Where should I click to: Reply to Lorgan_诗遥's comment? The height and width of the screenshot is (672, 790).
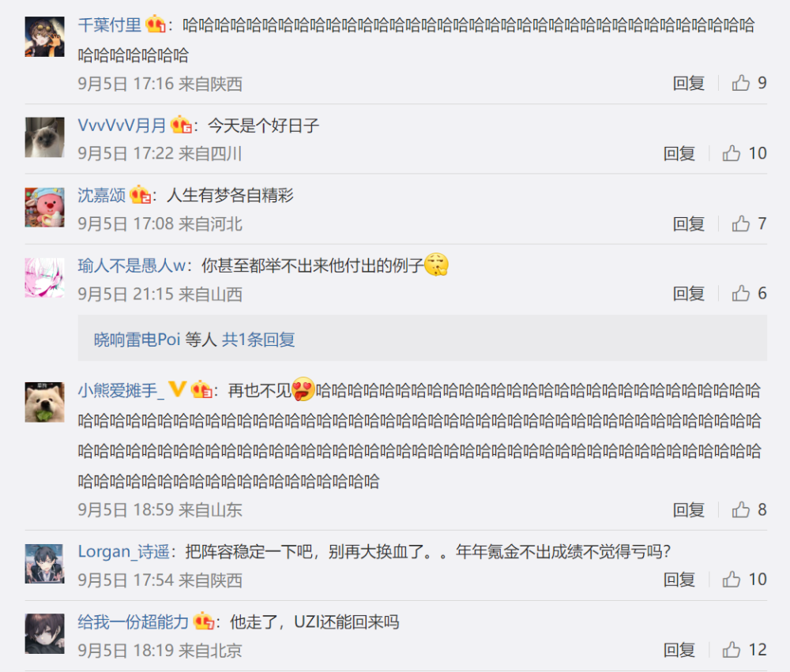(x=679, y=580)
